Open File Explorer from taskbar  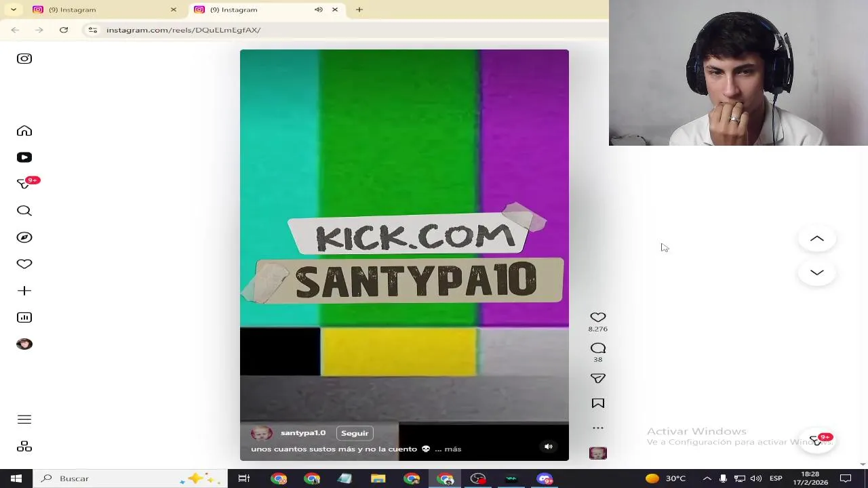click(x=378, y=479)
